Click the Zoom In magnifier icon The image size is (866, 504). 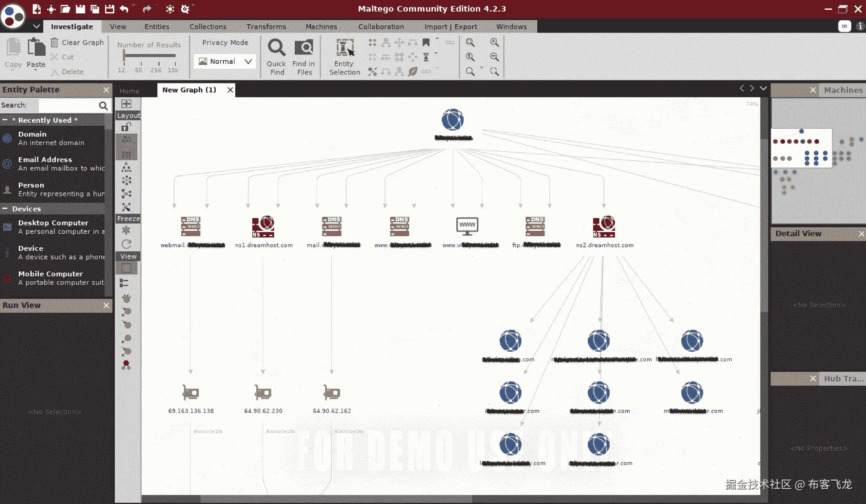click(494, 42)
